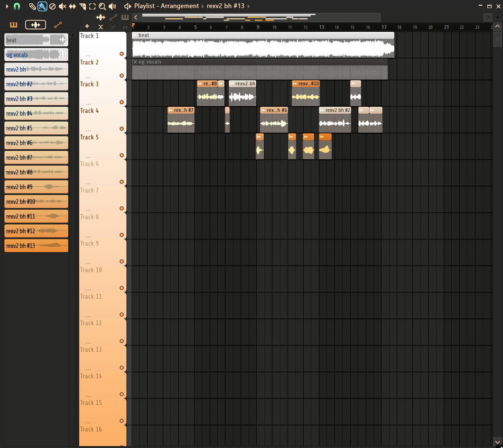The width and height of the screenshot is (503, 448).
Task: Toggle mute circle on Track 4
Action: point(121,129)
